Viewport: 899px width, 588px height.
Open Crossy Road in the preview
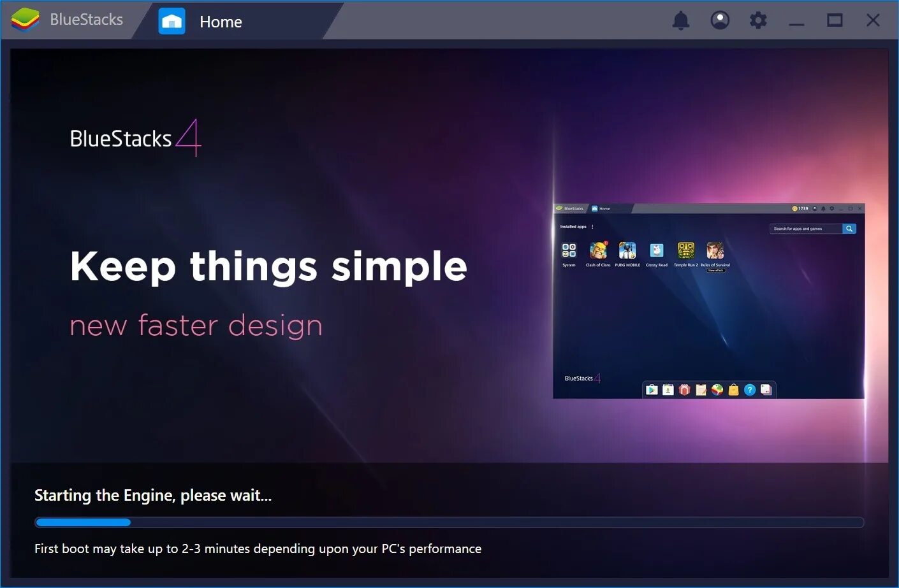(656, 250)
